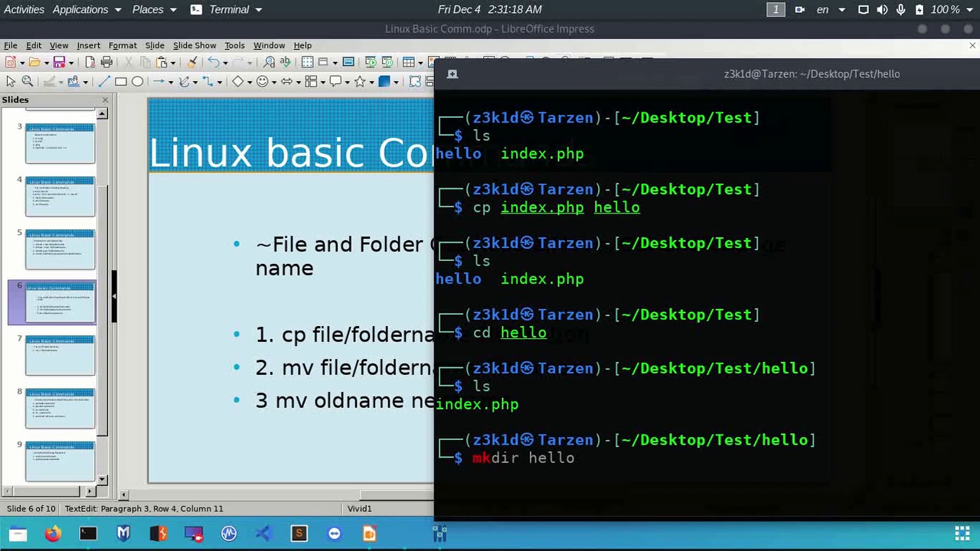Select the Symbol Shapes smiley tool
Screen dimensions: 980x551
click(263, 81)
